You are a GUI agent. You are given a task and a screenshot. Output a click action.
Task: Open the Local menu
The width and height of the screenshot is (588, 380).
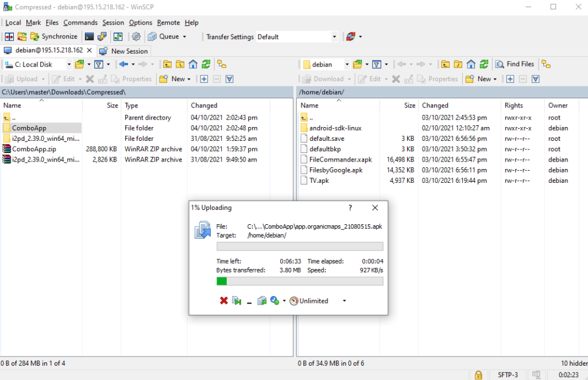click(13, 22)
